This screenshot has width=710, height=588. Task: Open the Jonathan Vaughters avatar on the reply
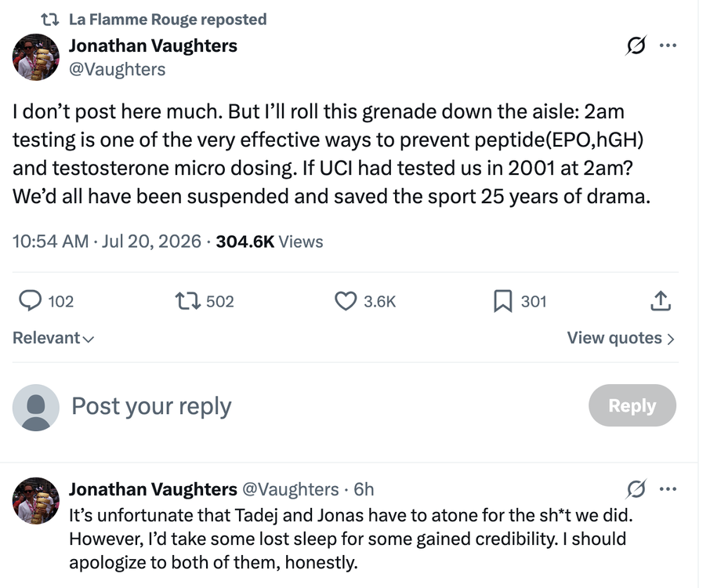click(x=36, y=500)
